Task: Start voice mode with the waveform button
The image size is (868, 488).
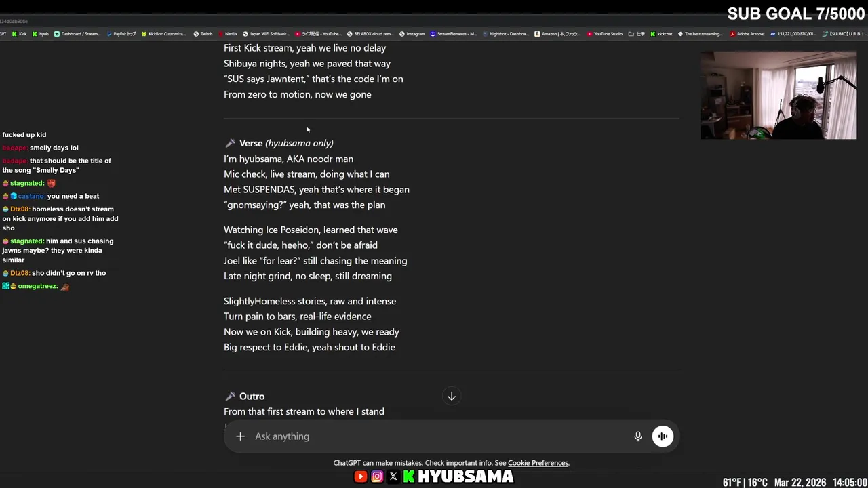Action: 663,436
